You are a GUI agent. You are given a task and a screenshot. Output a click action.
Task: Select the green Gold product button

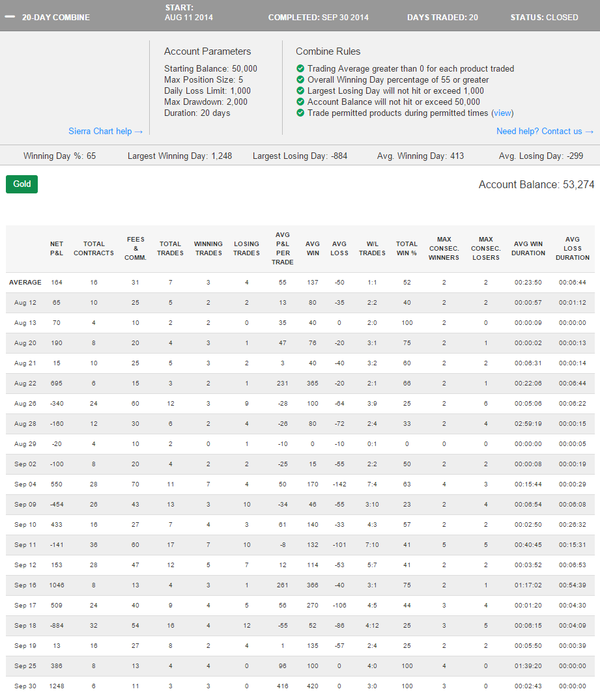22,184
